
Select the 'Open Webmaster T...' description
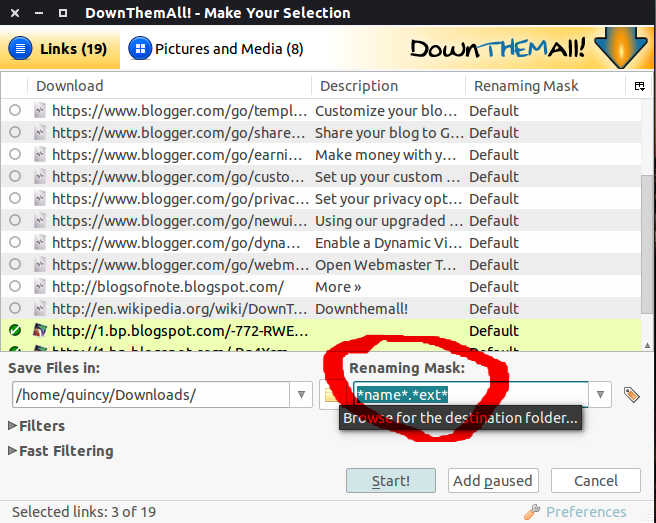385,265
